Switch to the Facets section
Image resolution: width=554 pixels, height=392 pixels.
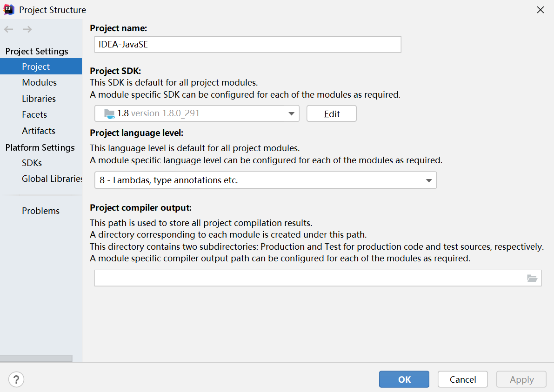34,114
